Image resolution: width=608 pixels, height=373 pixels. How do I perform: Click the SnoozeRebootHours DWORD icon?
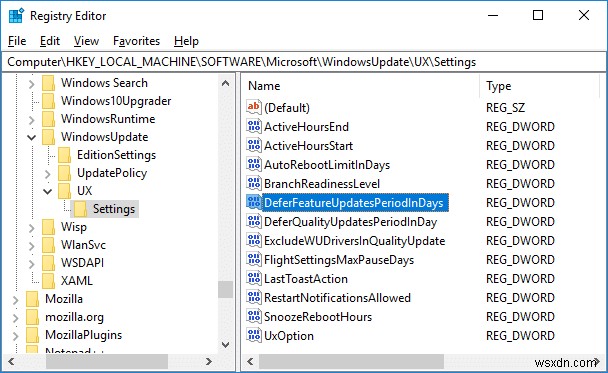[254, 316]
